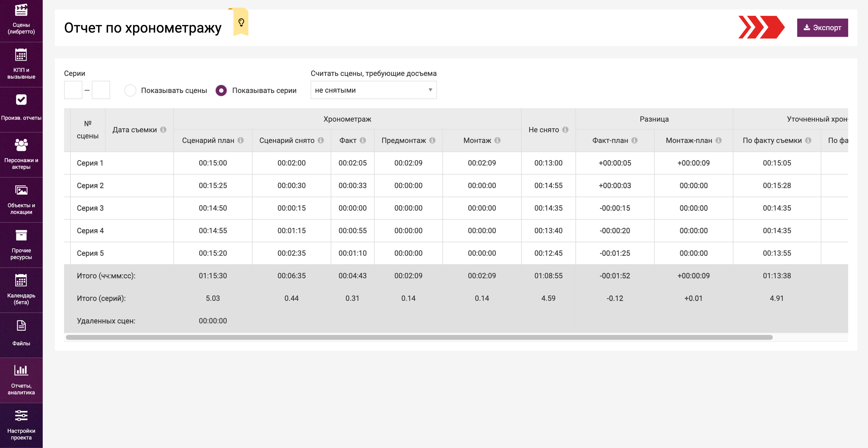This screenshot has width=868, height=448.
Task: Click info icon beside Сценарий план
Action: pos(241,140)
